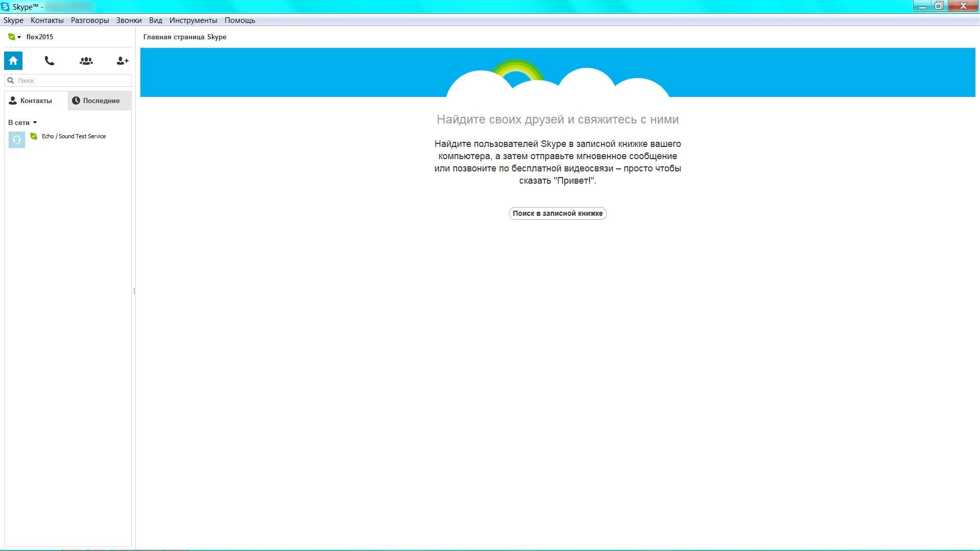This screenshot has width=980, height=551.
Task: Click the green status icon next to Echo
Action: pos(34,136)
